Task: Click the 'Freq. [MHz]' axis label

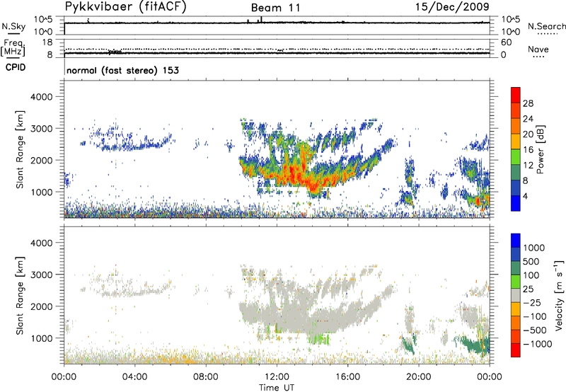Action: click(x=13, y=48)
